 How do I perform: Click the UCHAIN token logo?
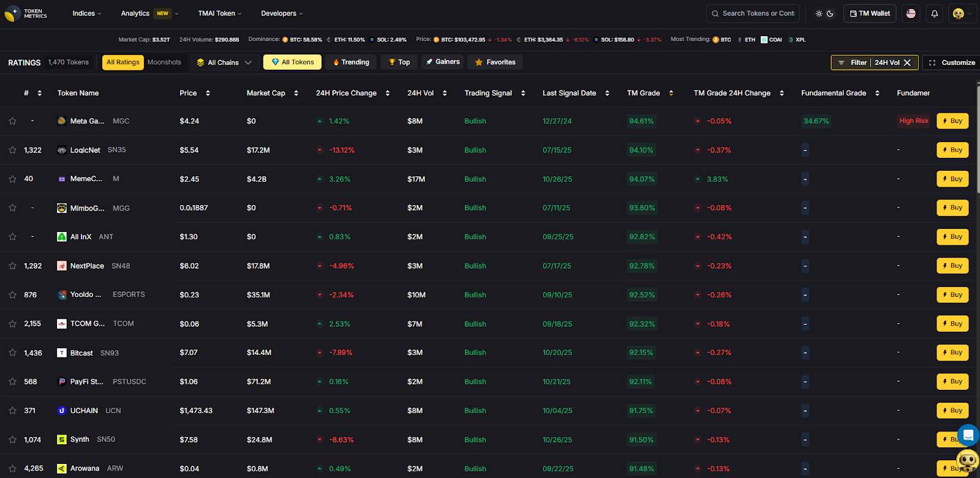(62, 411)
